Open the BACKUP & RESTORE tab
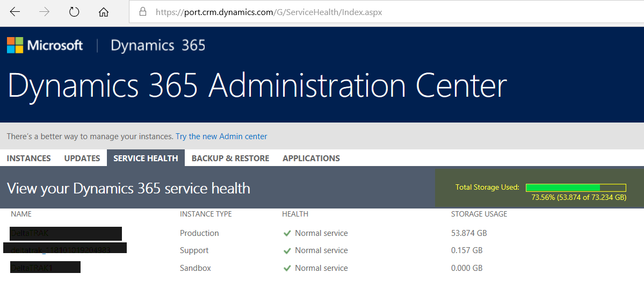The height and width of the screenshot is (302, 644). click(230, 158)
